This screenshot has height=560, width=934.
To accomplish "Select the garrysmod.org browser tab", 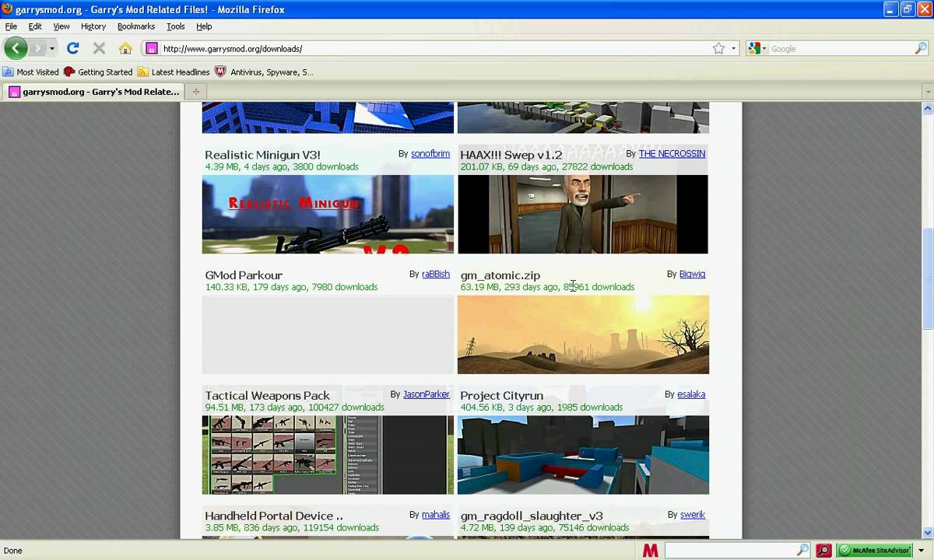I will pyautogui.click(x=94, y=92).
